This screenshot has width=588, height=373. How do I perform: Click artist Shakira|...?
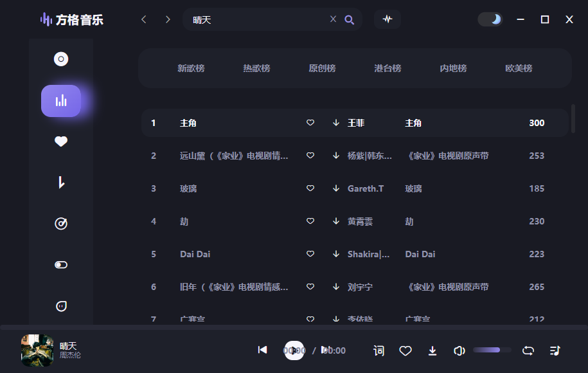pyautogui.click(x=368, y=254)
